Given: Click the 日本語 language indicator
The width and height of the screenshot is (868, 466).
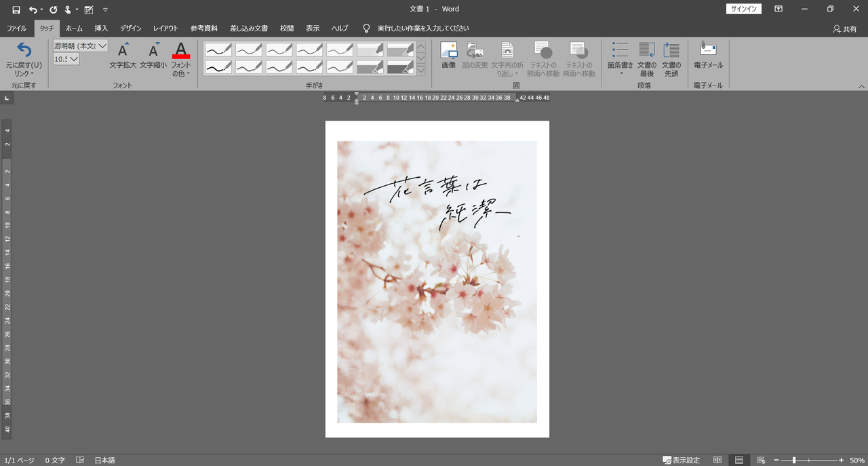Looking at the screenshot, I should (104, 460).
